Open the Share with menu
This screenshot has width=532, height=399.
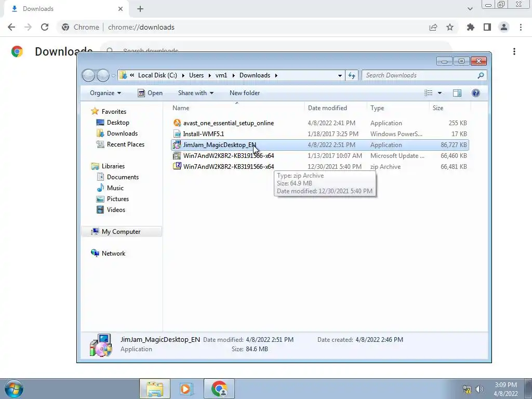point(196,93)
